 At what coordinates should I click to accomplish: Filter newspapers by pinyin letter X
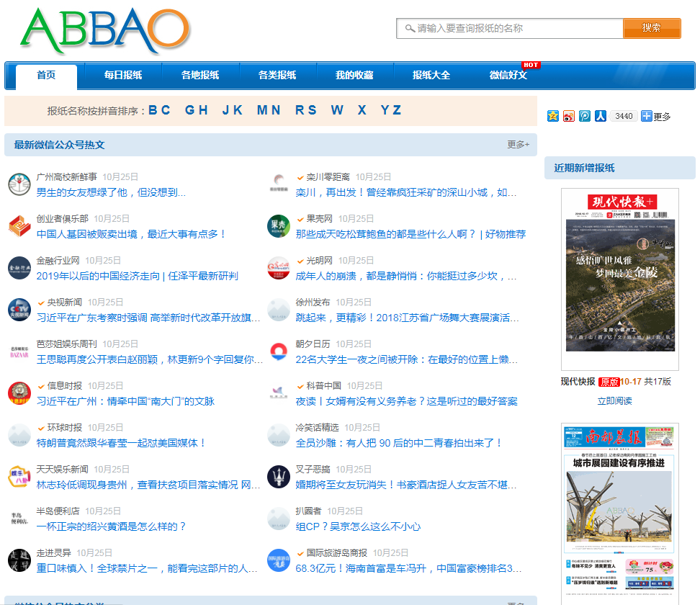click(x=362, y=110)
